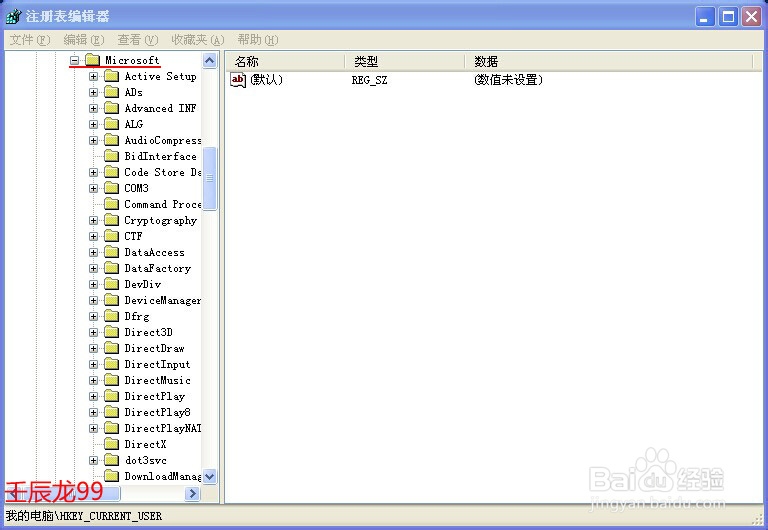Click the REG_SZ type cell

[x=369, y=80]
